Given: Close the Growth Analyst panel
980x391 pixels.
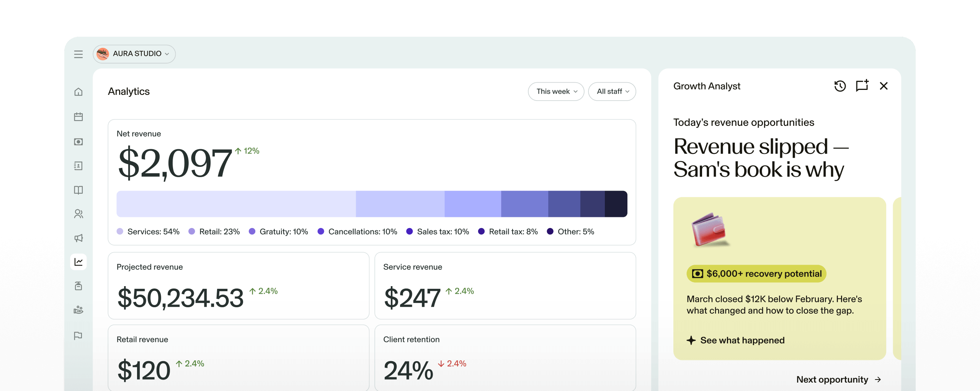Looking at the screenshot, I should tap(884, 86).
